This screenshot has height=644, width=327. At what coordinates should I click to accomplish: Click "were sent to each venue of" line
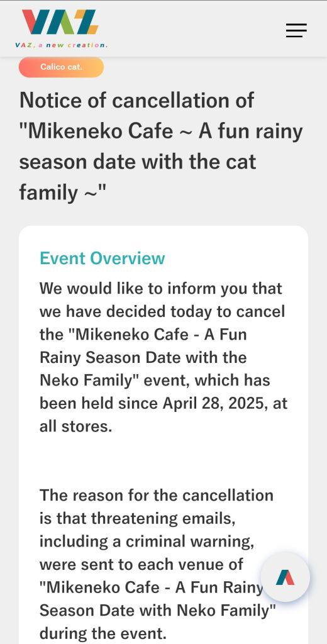(141, 564)
